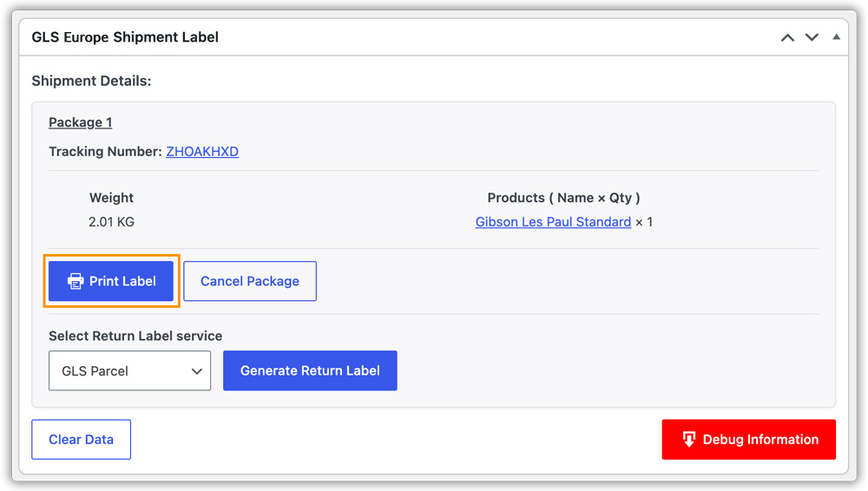Open tracking number ZHOAKHXD link

click(202, 152)
